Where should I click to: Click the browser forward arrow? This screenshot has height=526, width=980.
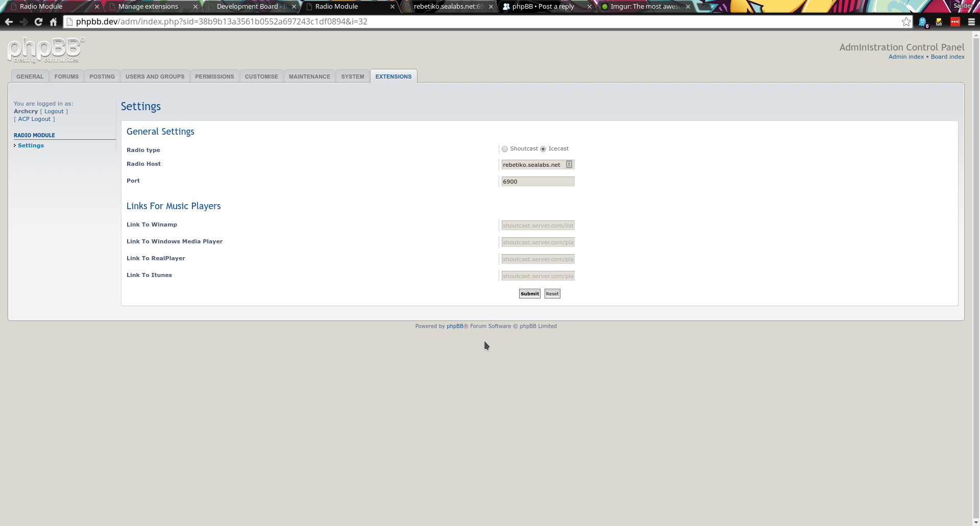click(23, 21)
